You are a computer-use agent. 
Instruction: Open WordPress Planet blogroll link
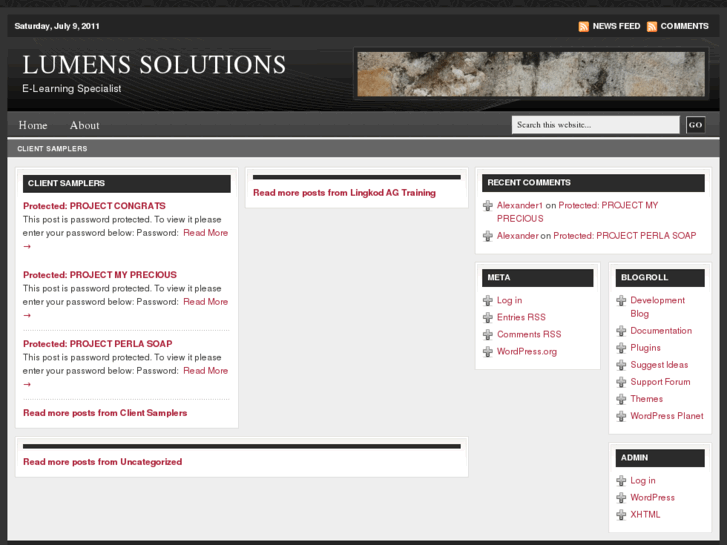point(667,416)
